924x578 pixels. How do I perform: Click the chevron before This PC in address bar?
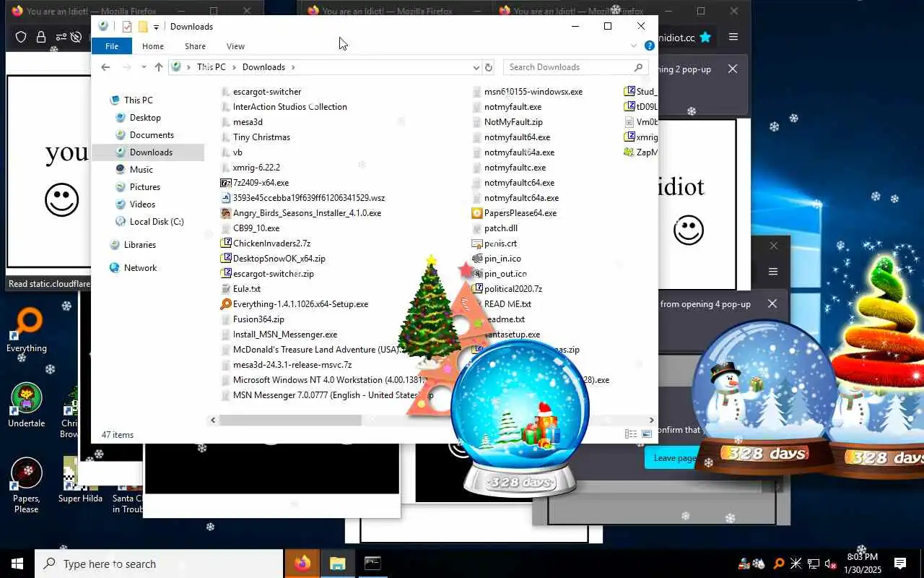(x=189, y=67)
